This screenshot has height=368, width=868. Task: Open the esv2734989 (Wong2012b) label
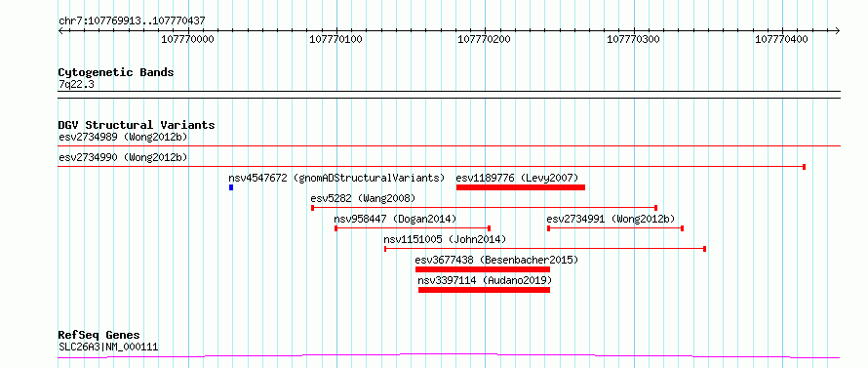point(123,137)
